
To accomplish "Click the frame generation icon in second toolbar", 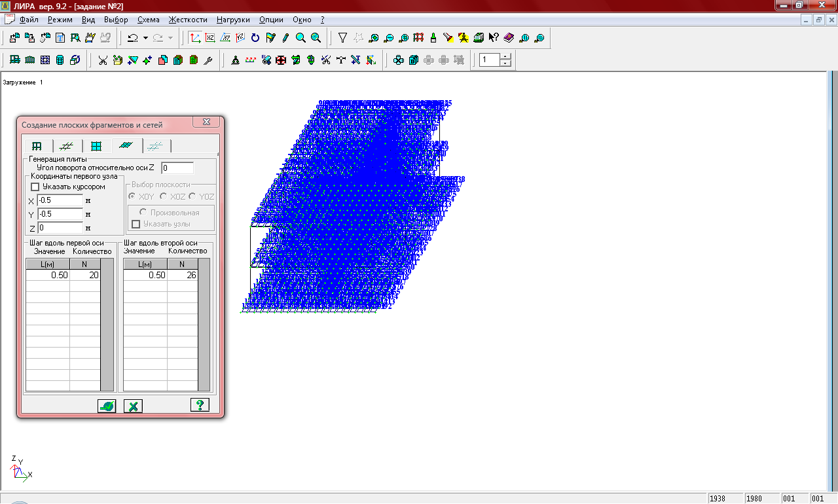I will 14,60.
